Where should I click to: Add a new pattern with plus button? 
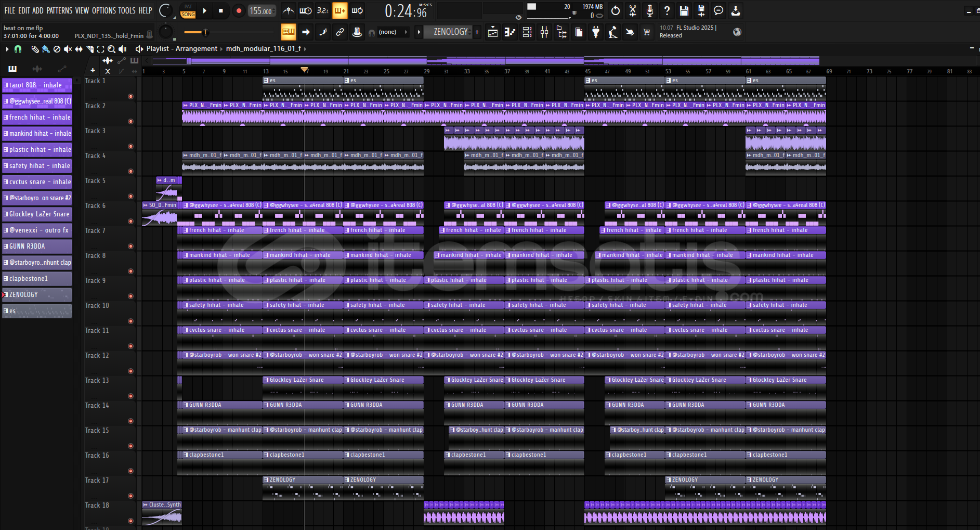(477, 32)
